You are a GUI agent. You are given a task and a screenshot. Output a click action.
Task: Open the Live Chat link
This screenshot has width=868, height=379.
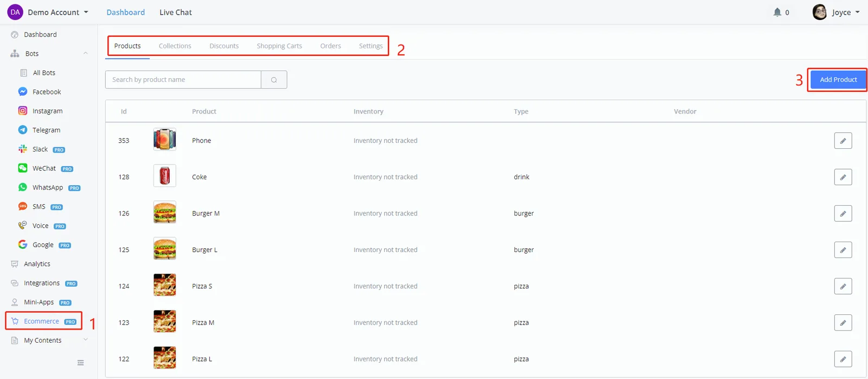point(176,12)
